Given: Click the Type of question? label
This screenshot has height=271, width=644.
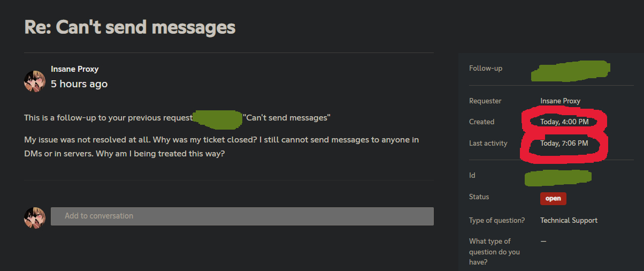Looking at the screenshot, I should (497, 220).
